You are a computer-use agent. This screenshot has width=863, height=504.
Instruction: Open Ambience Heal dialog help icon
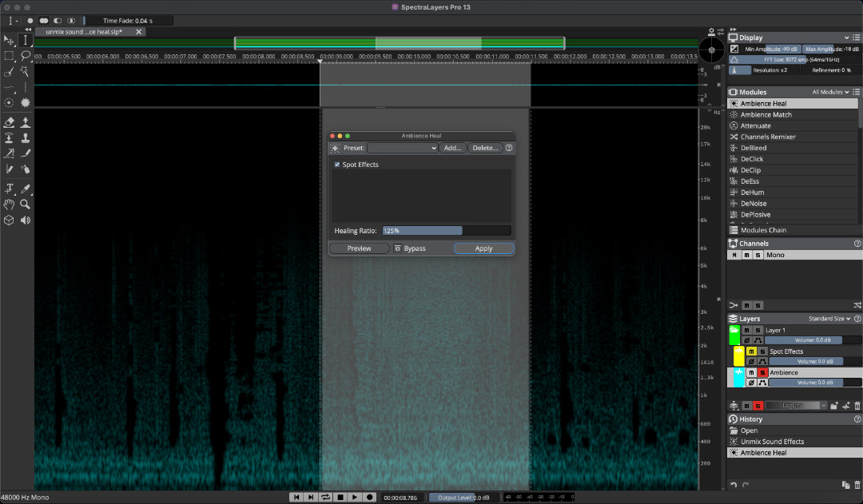509,148
